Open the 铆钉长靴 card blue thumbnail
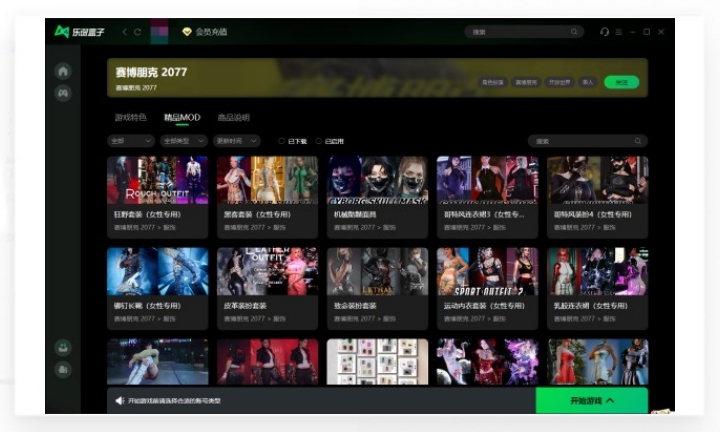This screenshot has height=432, width=720. coord(158,271)
